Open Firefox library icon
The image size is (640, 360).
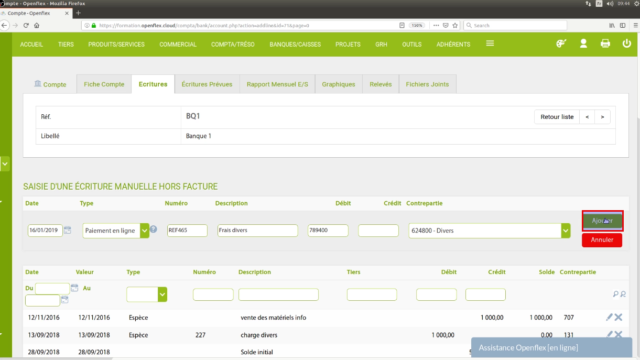[x=612, y=25]
